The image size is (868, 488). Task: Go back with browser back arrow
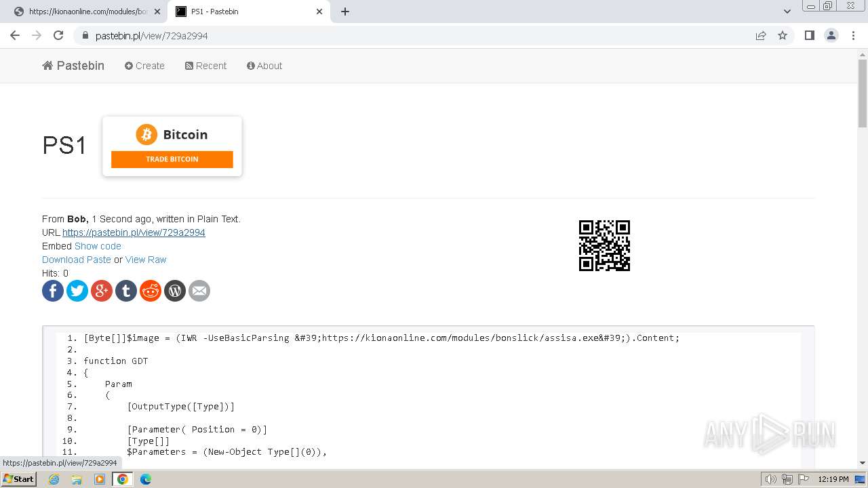coord(15,35)
